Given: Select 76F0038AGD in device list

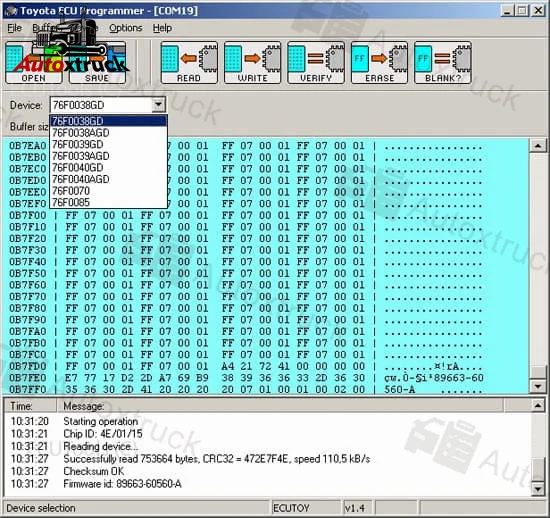Looking at the screenshot, I should tap(108, 133).
